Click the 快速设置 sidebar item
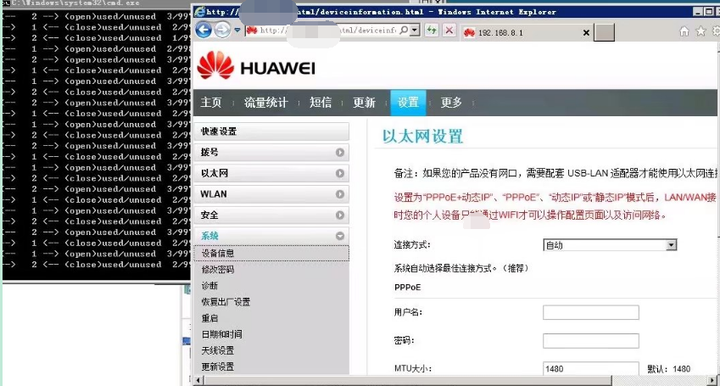The height and width of the screenshot is (386, 720). click(271, 131)
